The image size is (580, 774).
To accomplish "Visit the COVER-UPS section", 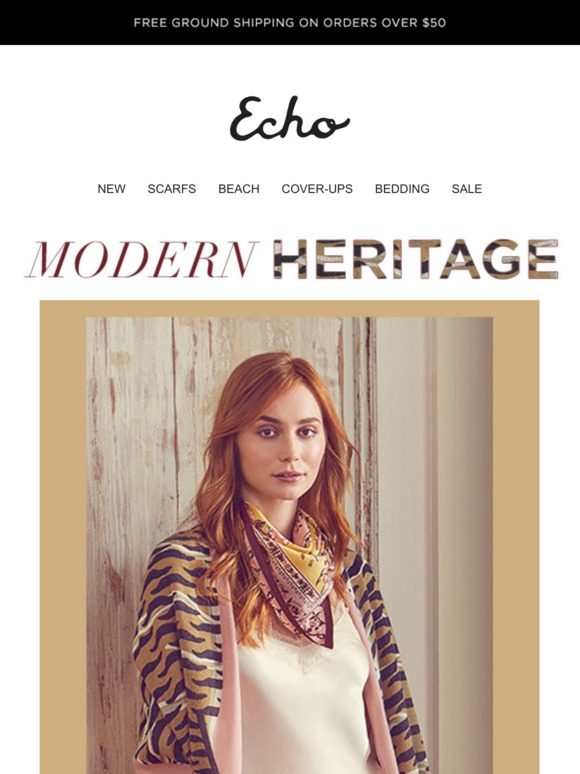I will click(x=317, y=189).
